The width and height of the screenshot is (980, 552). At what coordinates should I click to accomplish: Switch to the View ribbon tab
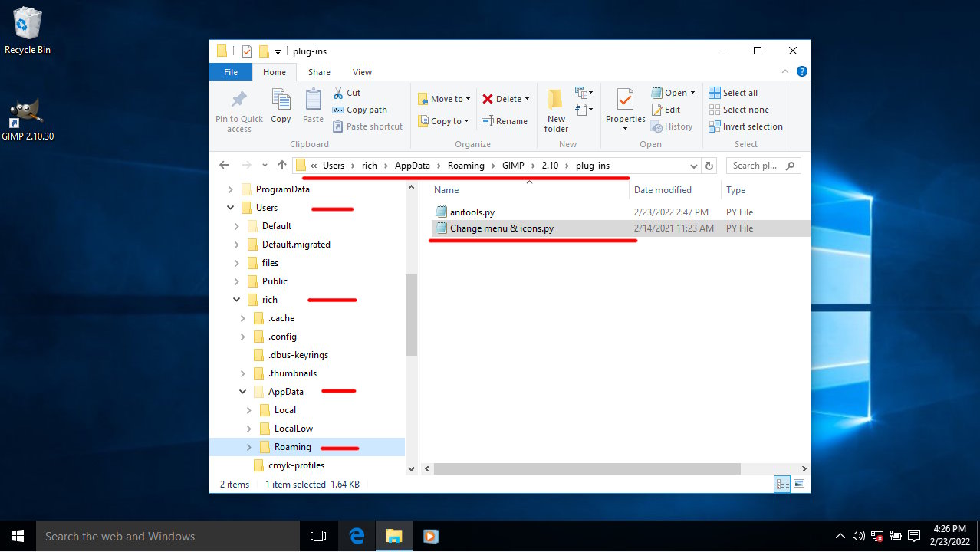[x=362, y=72]
